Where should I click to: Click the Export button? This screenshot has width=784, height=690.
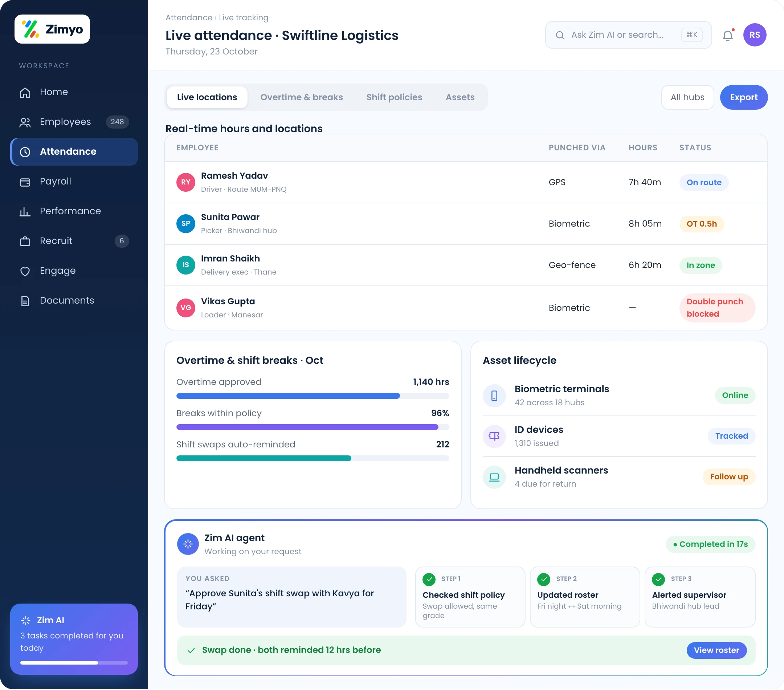[743, 97]
